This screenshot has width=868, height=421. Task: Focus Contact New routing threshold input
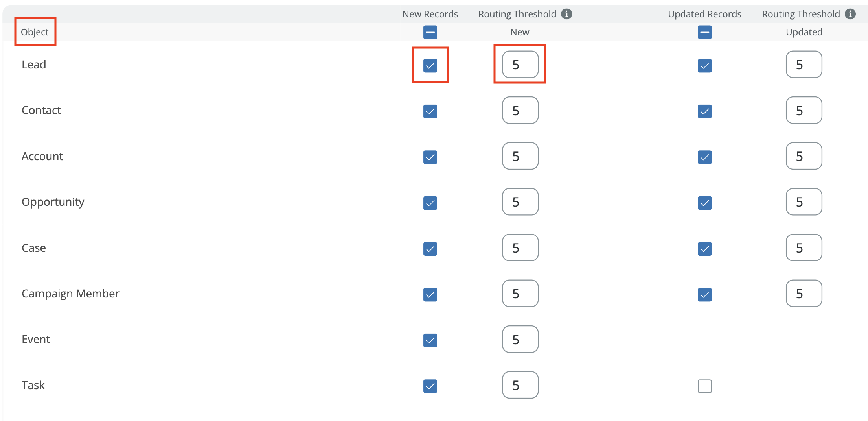coord(520,111)
